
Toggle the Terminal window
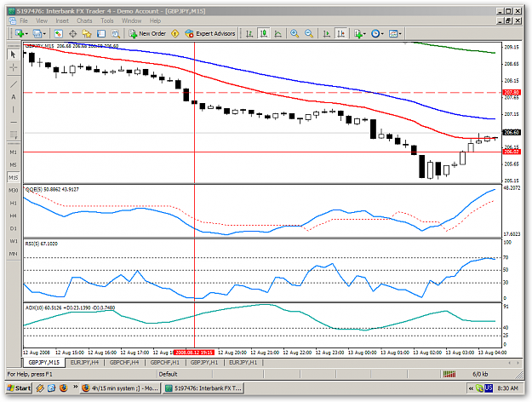tap(101, 33)
